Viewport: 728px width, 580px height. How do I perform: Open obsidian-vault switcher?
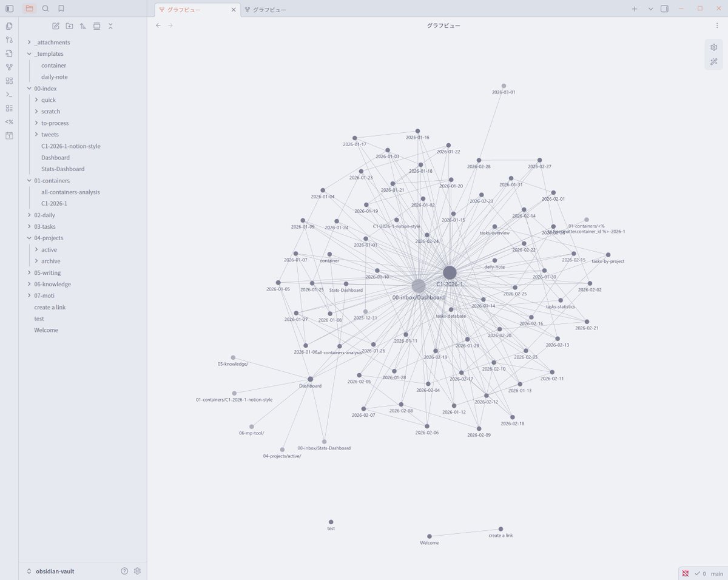[50, 571]
